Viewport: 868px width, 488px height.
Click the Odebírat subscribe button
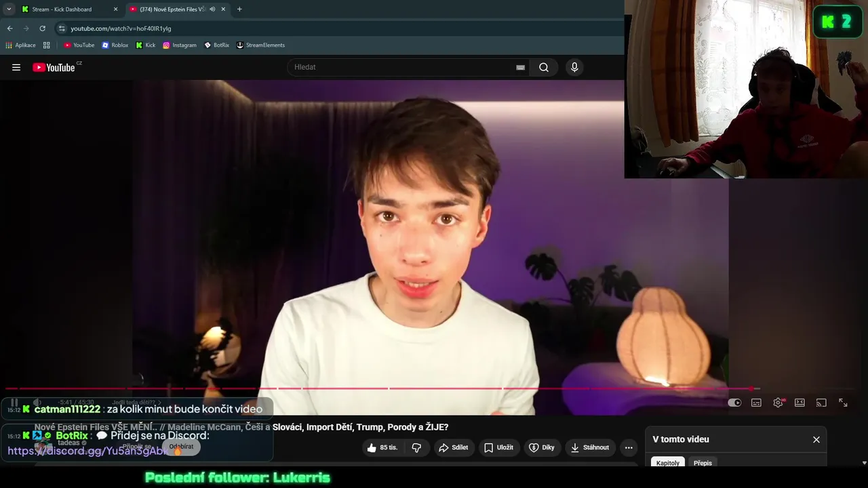coord(181,447)
